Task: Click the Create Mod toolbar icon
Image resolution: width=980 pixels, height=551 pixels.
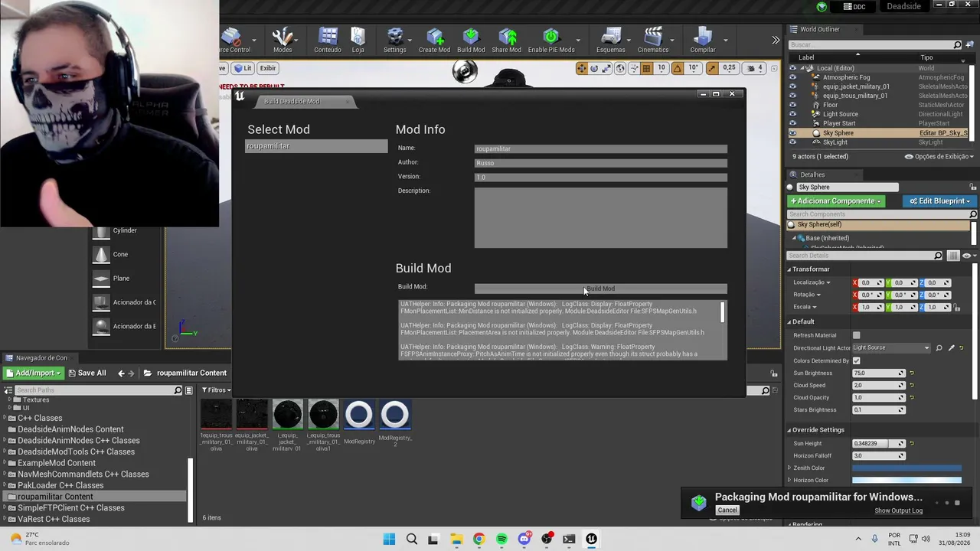Action: coord(434,41)
